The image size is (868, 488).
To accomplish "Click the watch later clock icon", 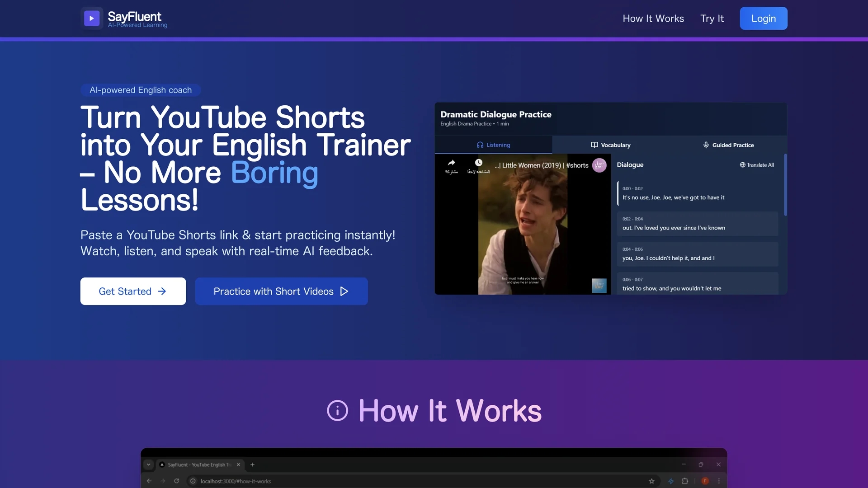I will coord(478,163).
